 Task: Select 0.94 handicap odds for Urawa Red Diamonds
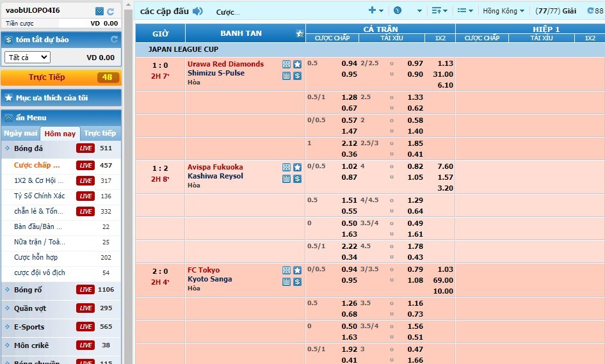click(x=349, y=63)
